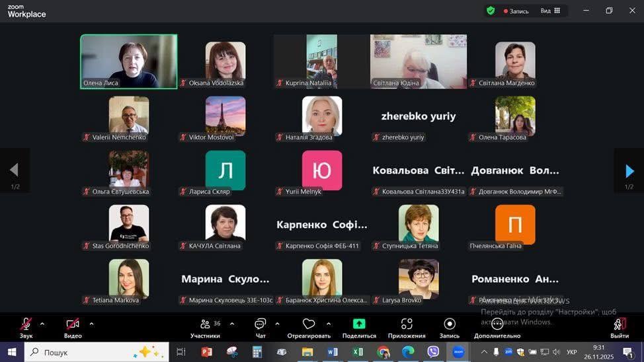Open the Вид view layout menu

550,11
